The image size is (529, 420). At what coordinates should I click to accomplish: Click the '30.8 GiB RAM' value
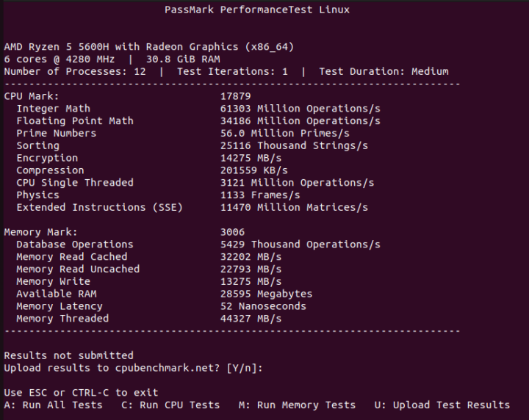183,59
